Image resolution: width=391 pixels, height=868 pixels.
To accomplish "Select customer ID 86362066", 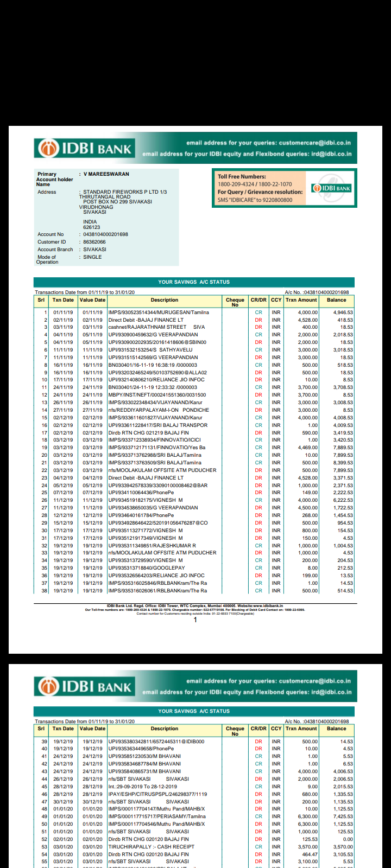I will [x=94, y=242].
